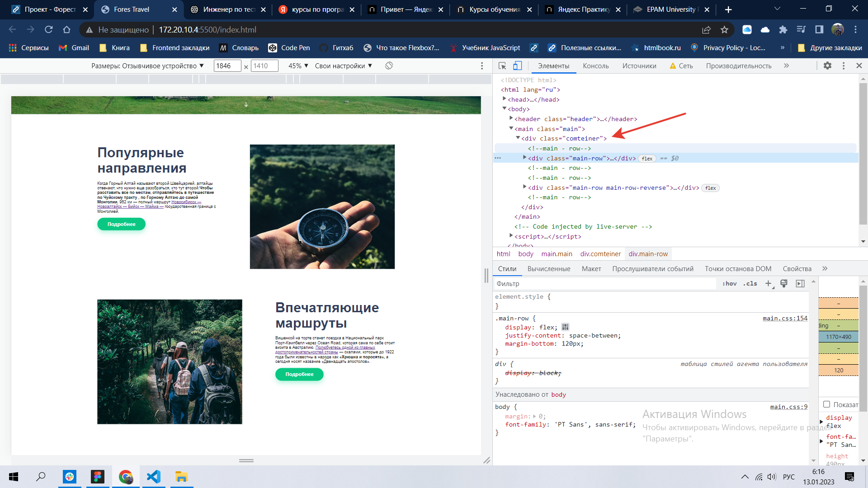This screenshot has height=488, width=868.
Task: Open the DevTools settings gear
Action: (x=828, y=66)
